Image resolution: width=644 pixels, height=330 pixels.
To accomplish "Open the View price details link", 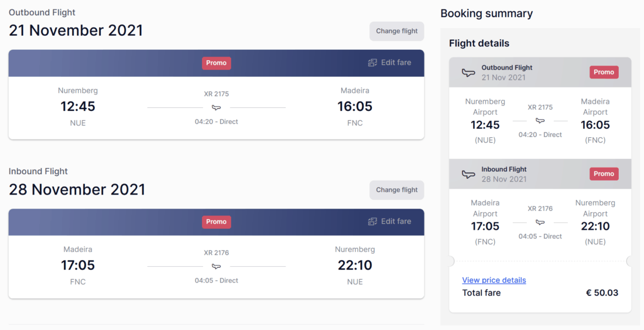I will click(494, 280).
